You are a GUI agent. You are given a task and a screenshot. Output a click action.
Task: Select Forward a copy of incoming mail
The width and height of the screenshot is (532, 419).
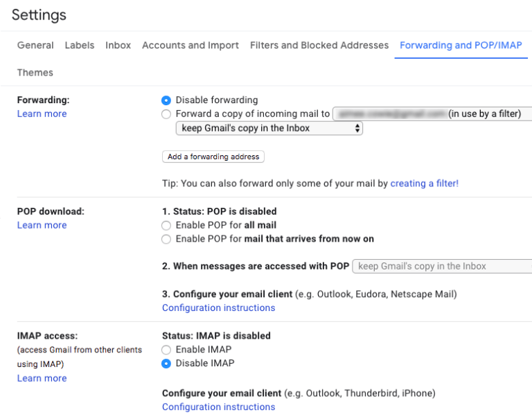click(x=166, y=114)
